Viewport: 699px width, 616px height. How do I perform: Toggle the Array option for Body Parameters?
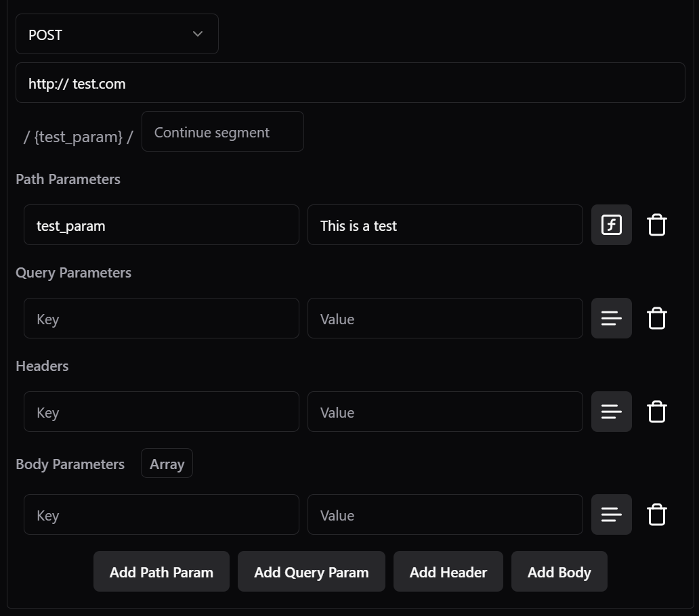click(167, 464)
